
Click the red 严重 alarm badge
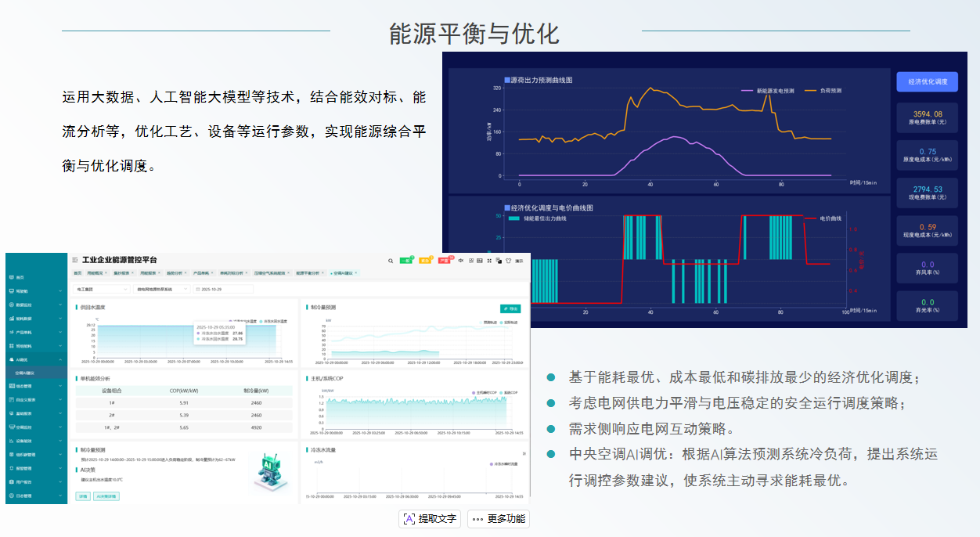coord(445,261)
